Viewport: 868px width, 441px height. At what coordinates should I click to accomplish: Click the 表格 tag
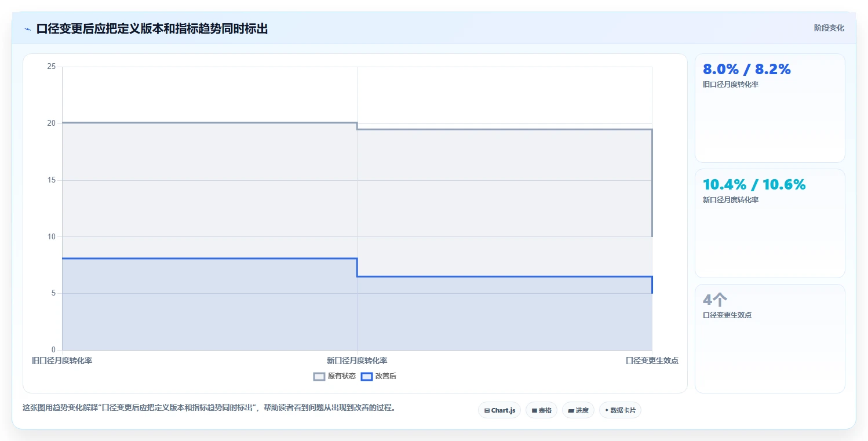(541, 410)
